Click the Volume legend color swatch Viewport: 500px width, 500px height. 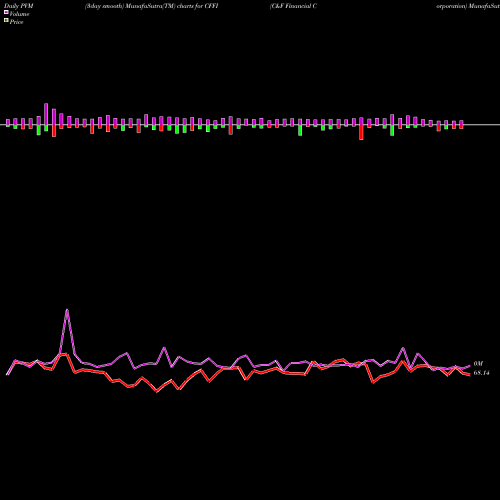tap(6, 12)
